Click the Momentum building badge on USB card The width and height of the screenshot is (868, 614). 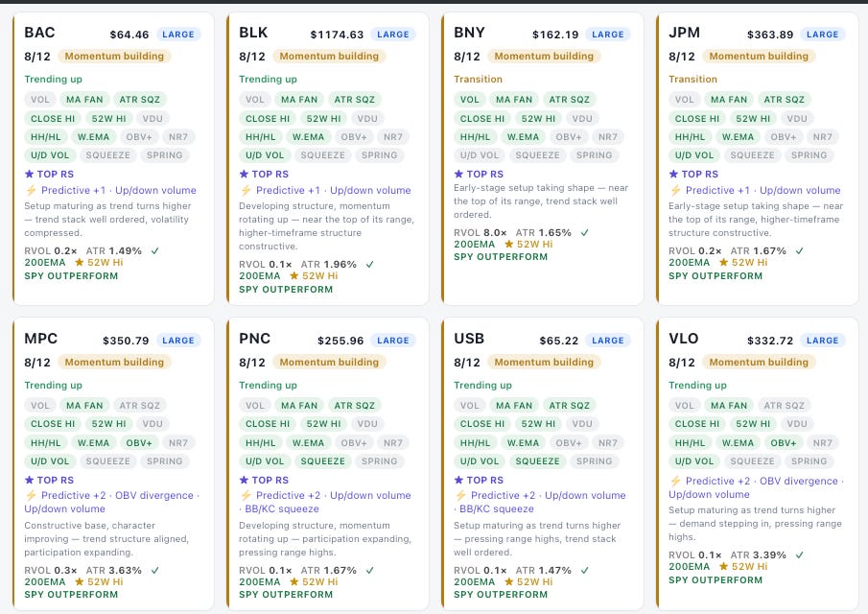point(544,362)
